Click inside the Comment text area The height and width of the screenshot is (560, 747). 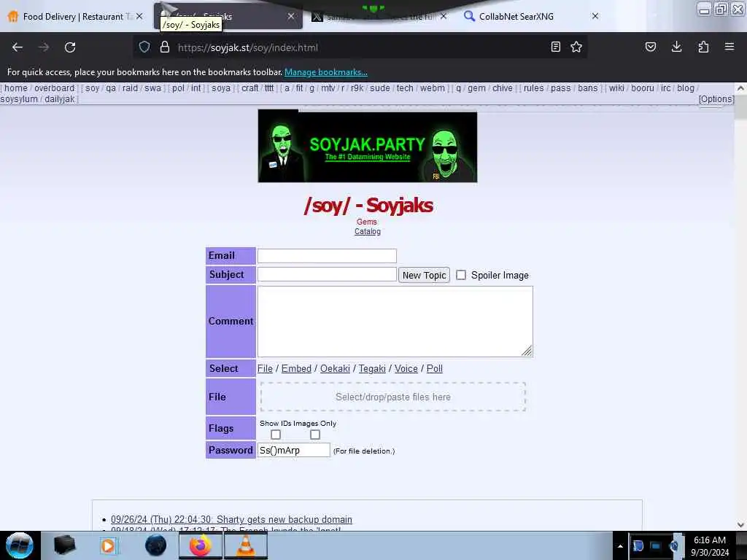coord(395,321)
